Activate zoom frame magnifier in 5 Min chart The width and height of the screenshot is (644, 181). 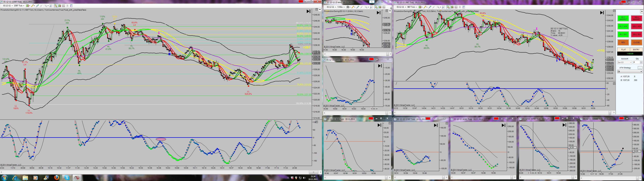371,7
